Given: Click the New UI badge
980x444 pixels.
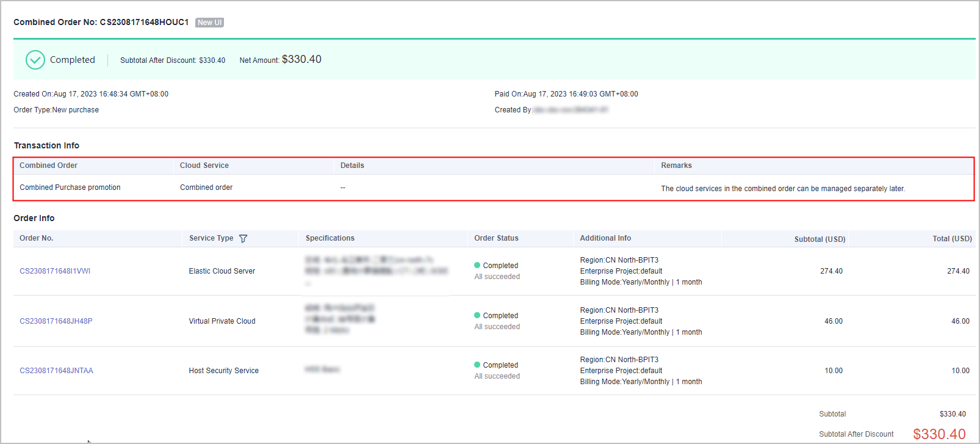Looking at the screenshot, I should pos(209,23).
